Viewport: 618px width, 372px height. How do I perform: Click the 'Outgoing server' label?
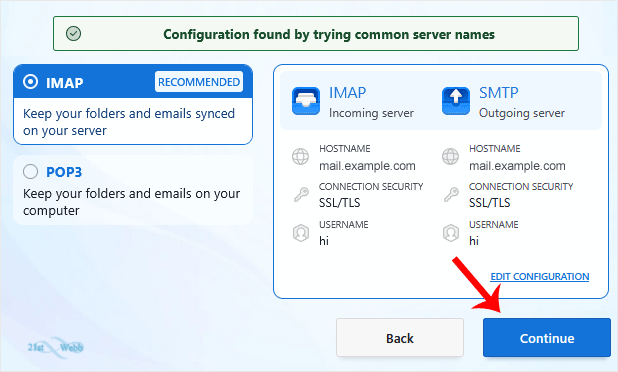(522, 113)
